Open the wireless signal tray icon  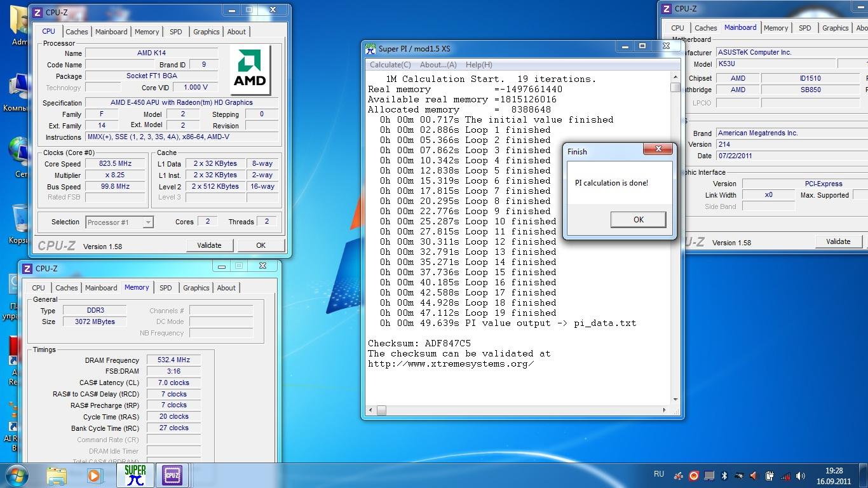pos(785,475)
